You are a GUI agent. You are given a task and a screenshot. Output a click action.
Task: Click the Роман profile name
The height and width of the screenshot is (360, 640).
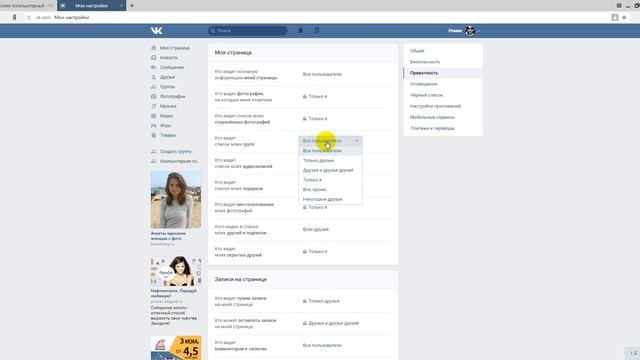pyautogui.click(x=455, y=31)
